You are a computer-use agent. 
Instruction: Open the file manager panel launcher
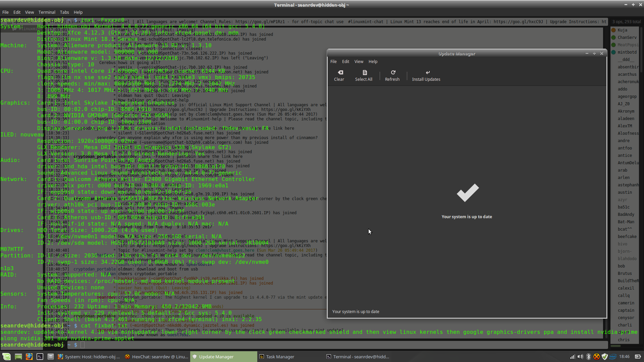(x=51, y=357)
